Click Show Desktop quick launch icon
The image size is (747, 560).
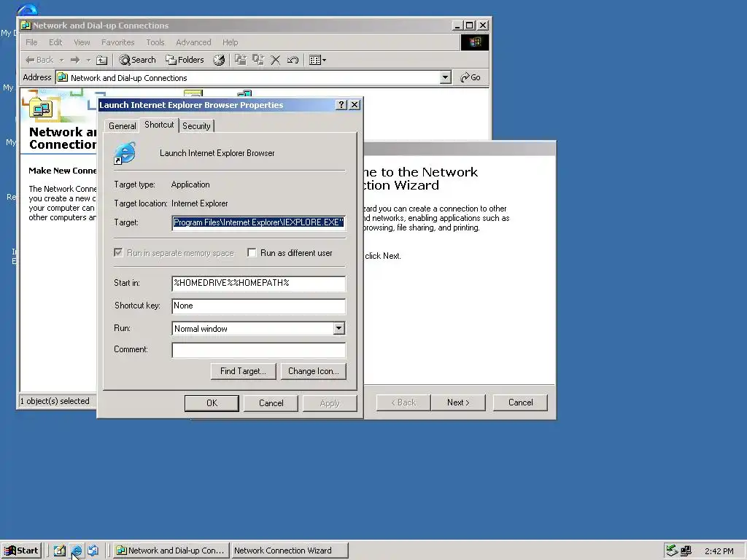[x=60, y=551]
